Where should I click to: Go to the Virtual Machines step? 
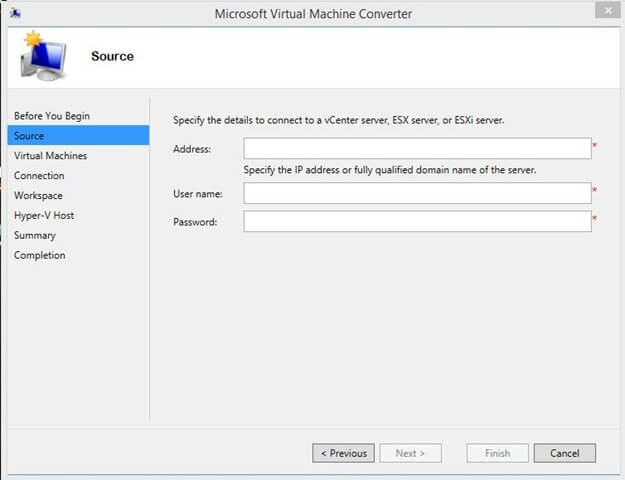point(51,155)
